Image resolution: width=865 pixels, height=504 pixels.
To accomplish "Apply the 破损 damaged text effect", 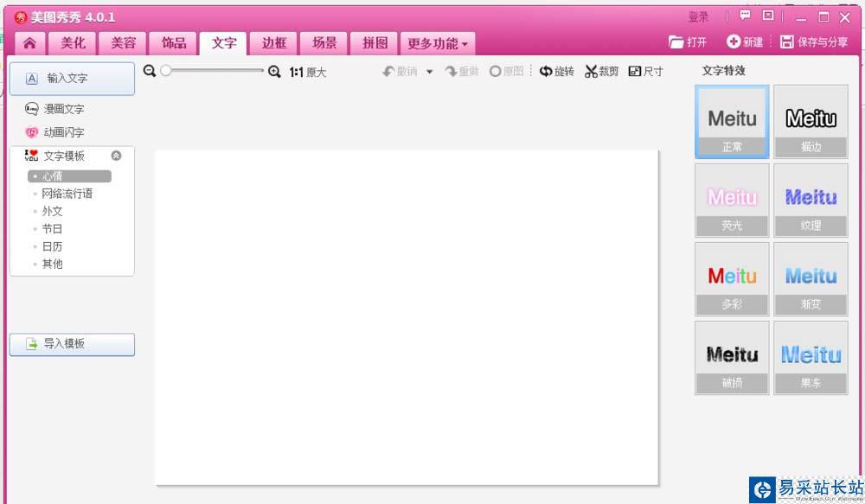I will click(x=732, y=359).
